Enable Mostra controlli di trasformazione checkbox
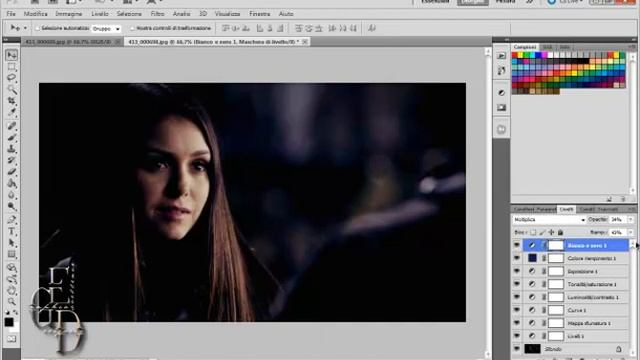The image size is (640, 360). 132,28
